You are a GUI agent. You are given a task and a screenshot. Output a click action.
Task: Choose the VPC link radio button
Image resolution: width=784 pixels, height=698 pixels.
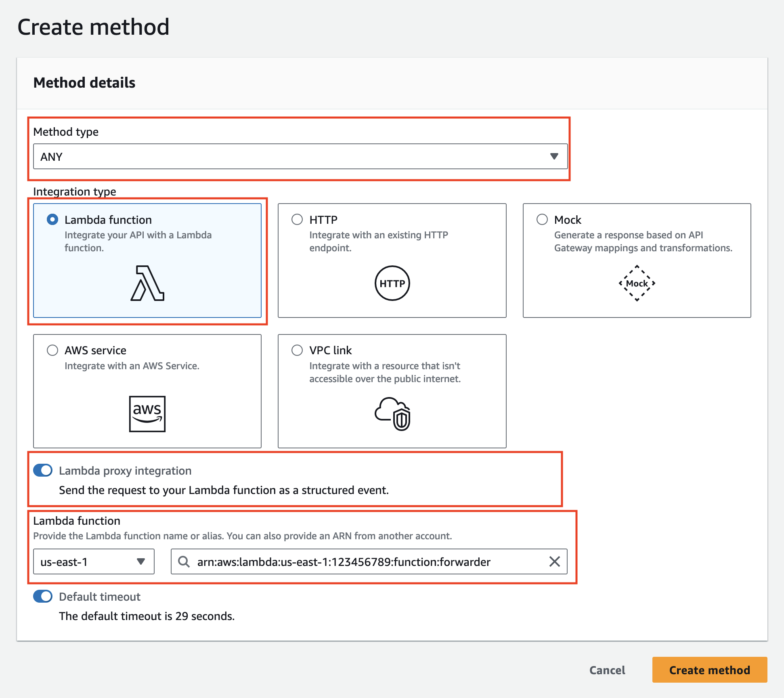(x=297, y=350)
